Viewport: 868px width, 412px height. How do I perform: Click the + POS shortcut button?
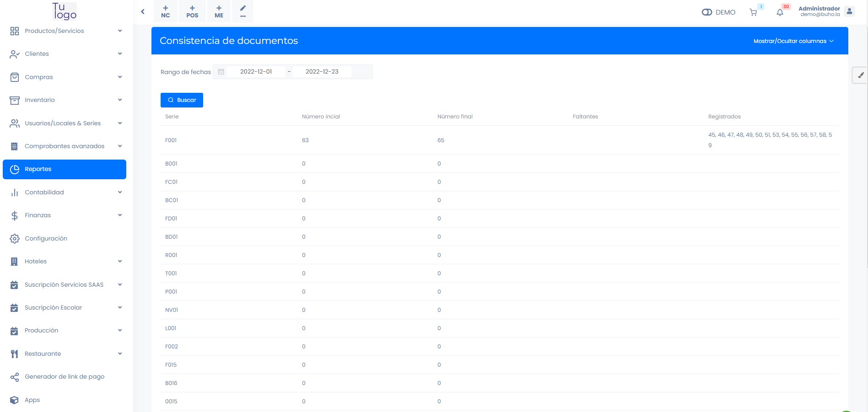[x=192, y=11]
